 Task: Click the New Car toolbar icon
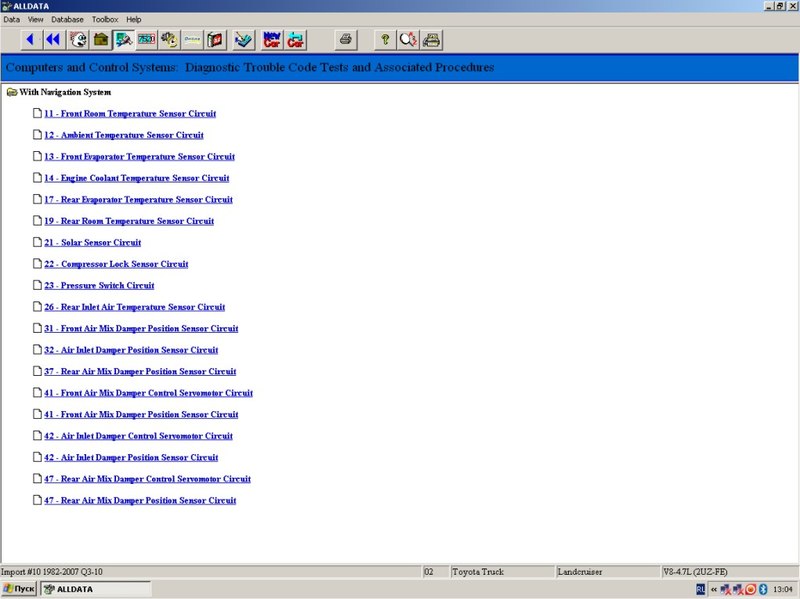click(x=272, y=40)
